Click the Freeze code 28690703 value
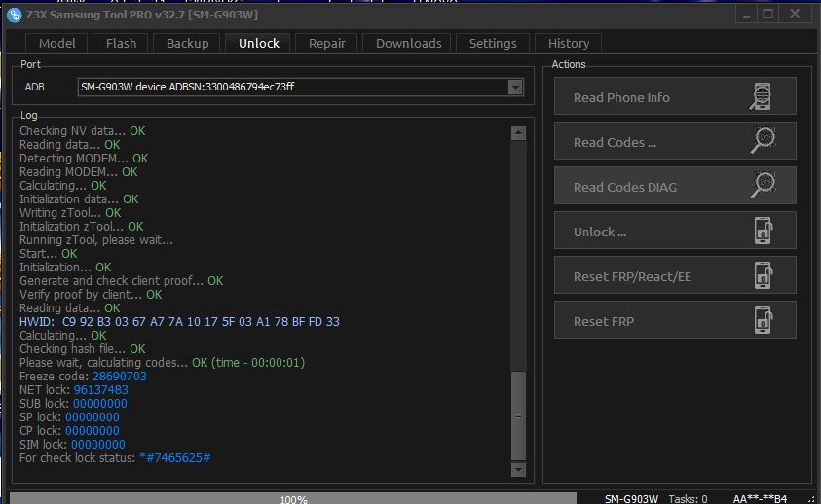Screen dimensions: 821x504 coord(120,377)
